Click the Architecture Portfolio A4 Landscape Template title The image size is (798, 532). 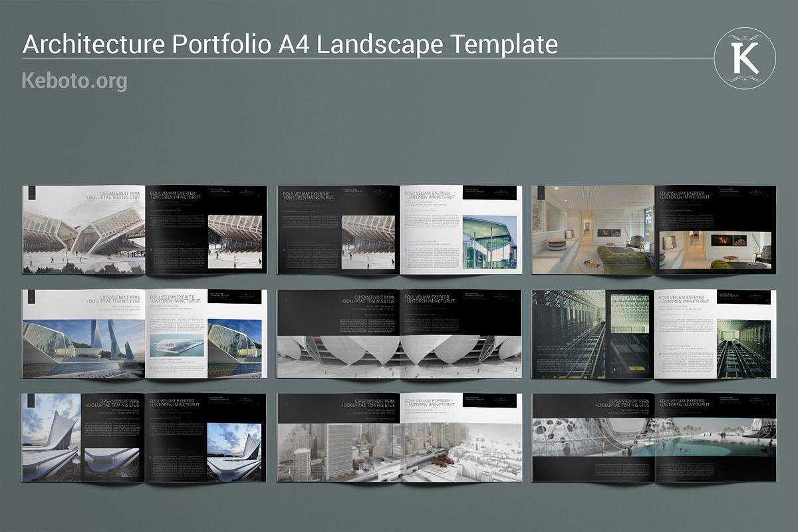pos(290,45)
